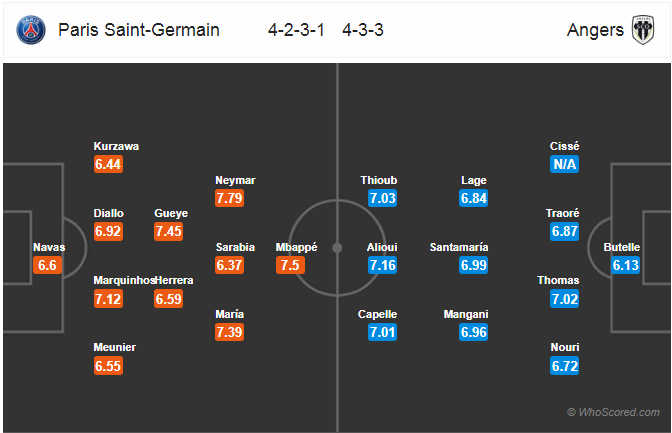Click the Paris Saint-Germain club crest
Image resolution: width=672 pixels, height=433 pixels.
coord(31,30)
